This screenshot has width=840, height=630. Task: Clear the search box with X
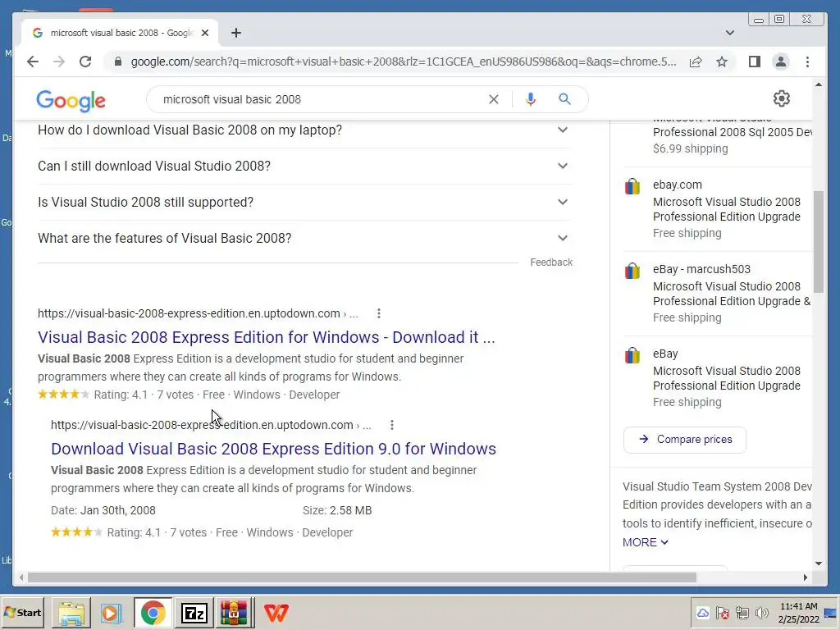493,99
